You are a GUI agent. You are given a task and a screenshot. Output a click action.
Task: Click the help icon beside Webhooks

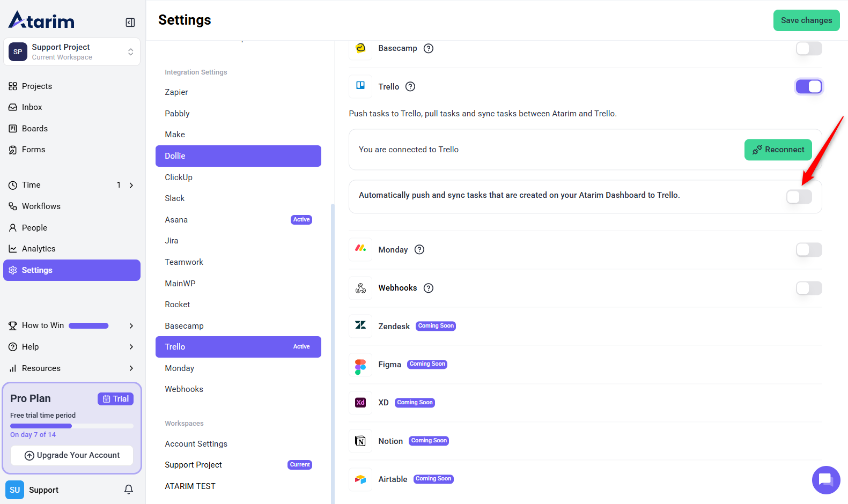pyautogui.click(x=429, y=288)
